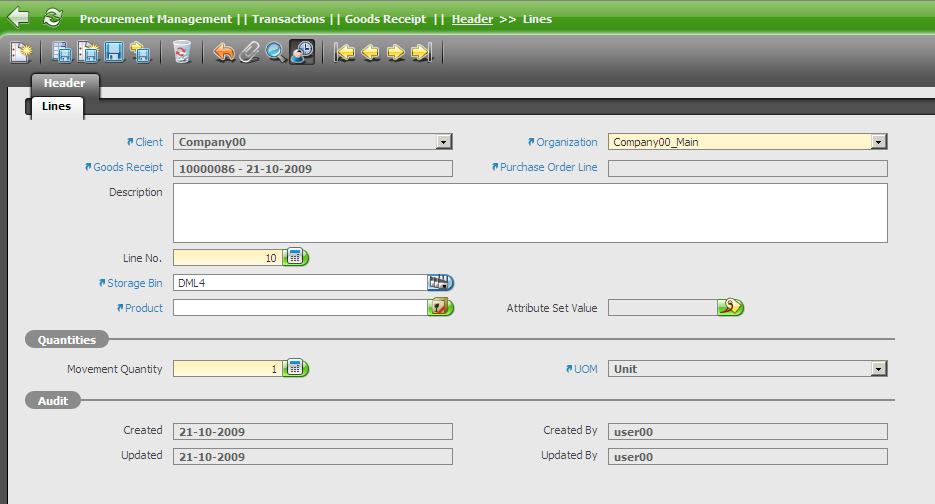
Task: Click inside the Description text area
Action: pos(530,212)
